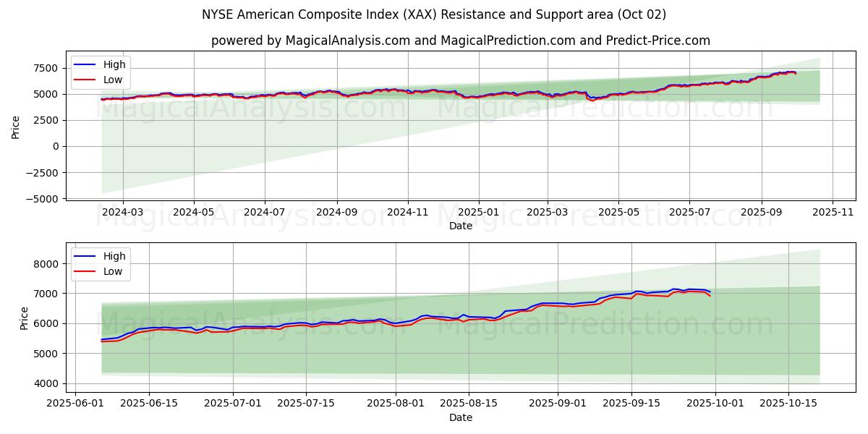868x434 pixels.
Task: Click the 'Price' y-axis label of the bottom chart
Action: click(25, 318)
